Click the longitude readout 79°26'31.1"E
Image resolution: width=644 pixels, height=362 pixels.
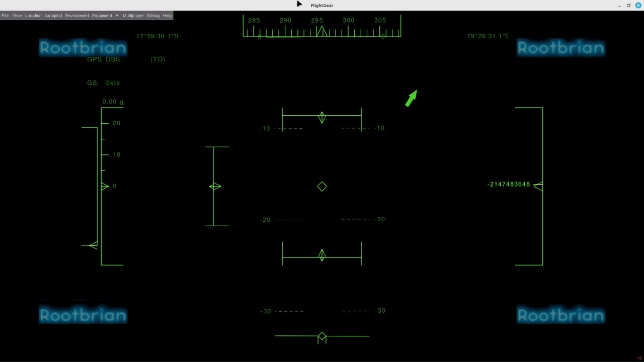(x=488, y=36)
